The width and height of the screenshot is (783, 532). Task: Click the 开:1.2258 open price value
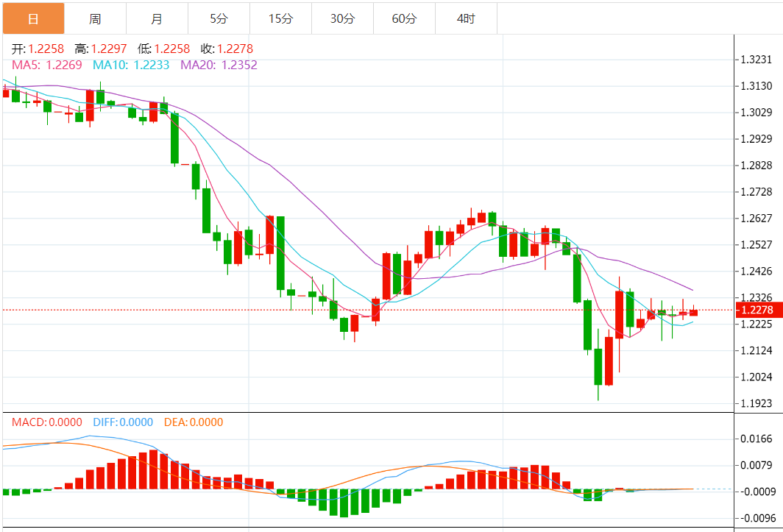click(38, 49)
